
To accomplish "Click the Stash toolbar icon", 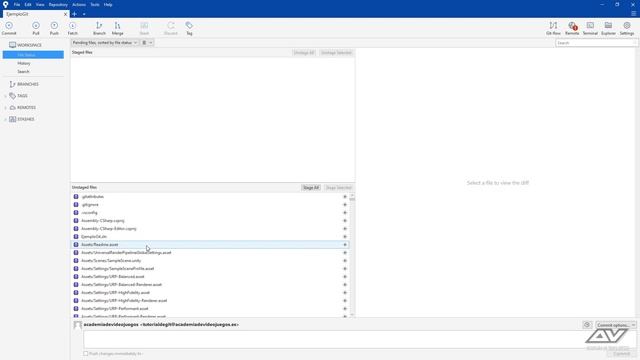I will (x=144, y=28).
